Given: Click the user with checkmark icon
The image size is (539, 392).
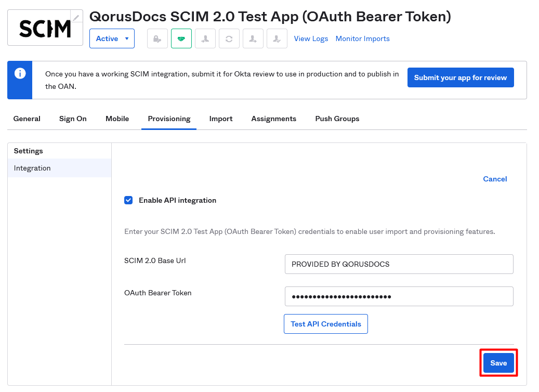Looking at the screenshot, I should tap(277, 38).
